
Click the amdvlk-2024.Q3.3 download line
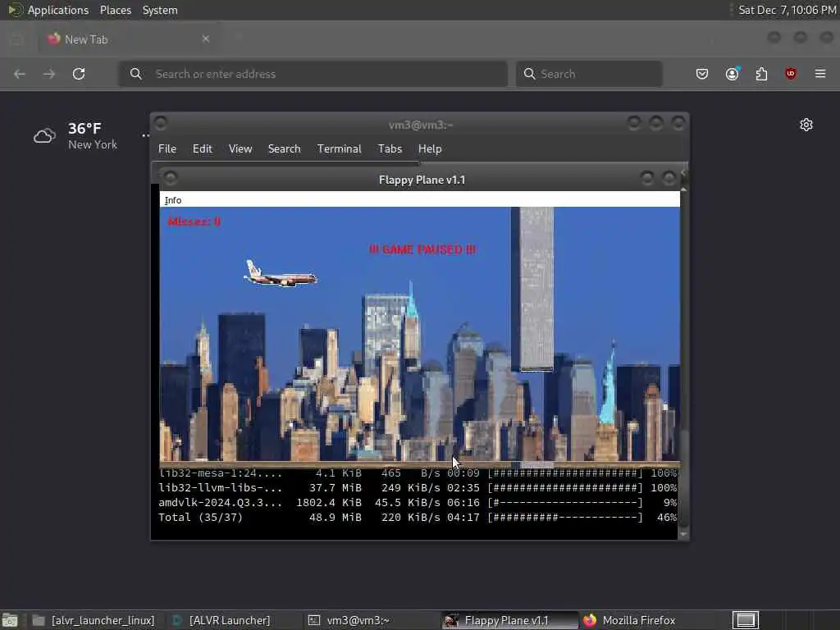pyautogui.click(x=418, y=503)
